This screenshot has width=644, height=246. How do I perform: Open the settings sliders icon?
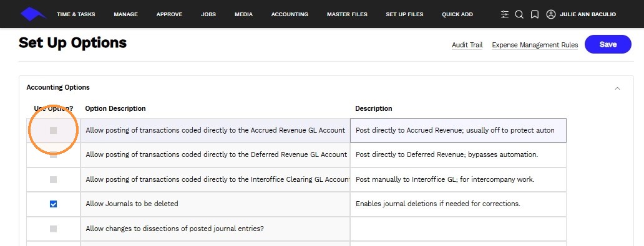coord(505,14)
